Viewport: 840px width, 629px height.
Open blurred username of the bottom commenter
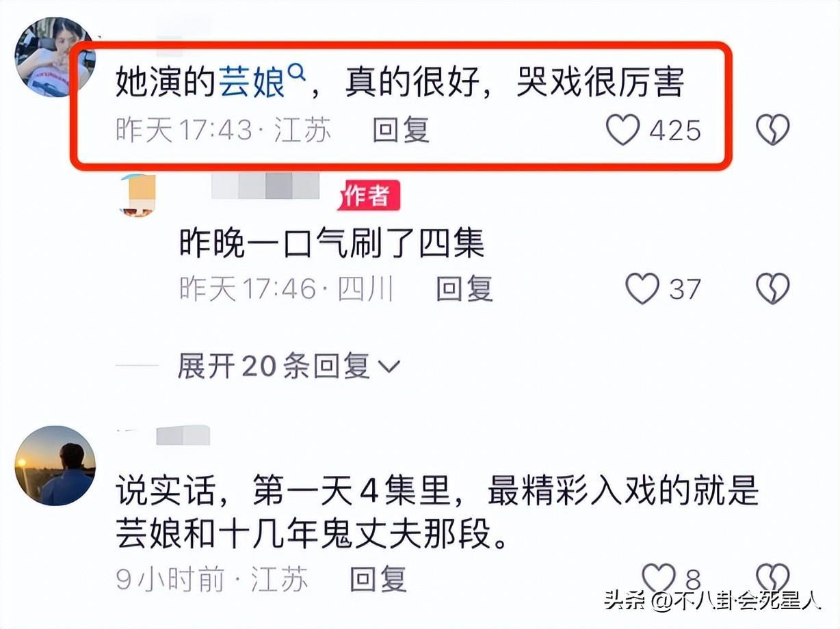[183, 435]
